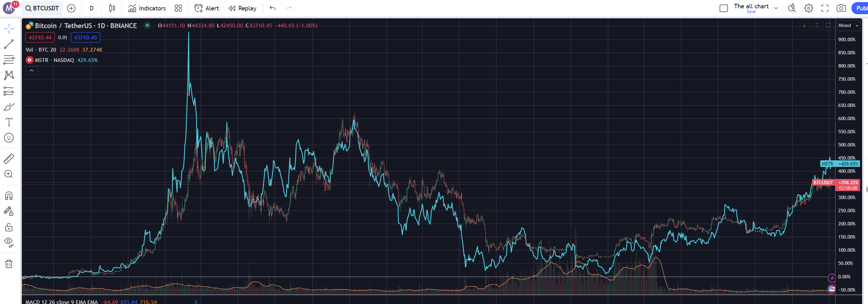The width and height of the screenshot is (868, 304).
Task: Click the red sell price 43710.44 box
Action: point(40,38)
